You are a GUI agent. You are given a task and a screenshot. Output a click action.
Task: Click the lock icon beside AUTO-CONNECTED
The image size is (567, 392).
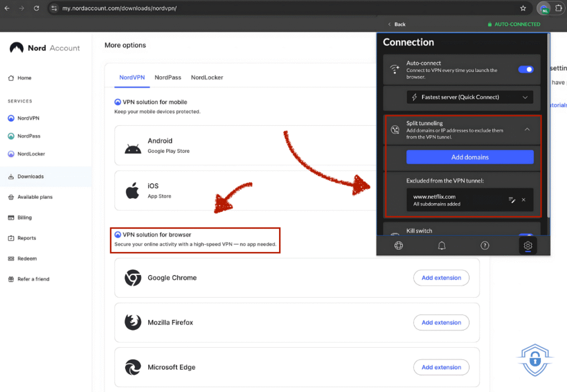(x=489, y=24)
